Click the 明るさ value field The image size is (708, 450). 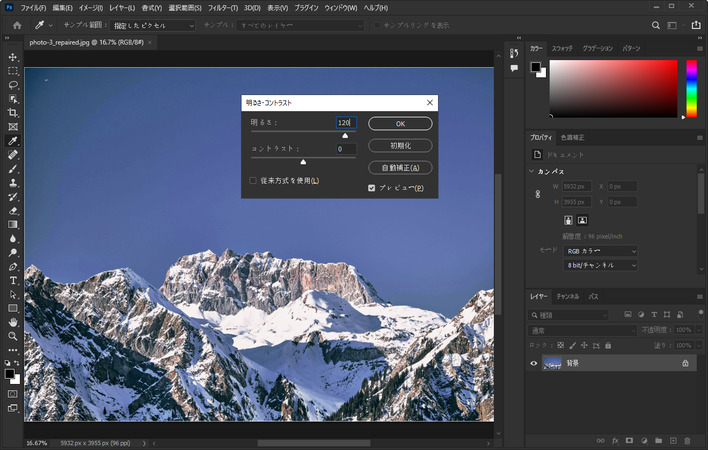(x=346, y=123)
